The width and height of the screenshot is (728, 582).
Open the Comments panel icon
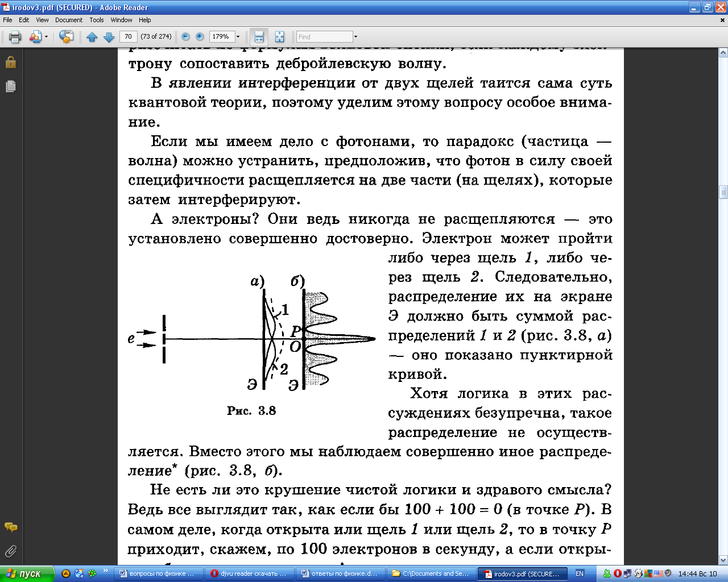click(x=10, y=527)
